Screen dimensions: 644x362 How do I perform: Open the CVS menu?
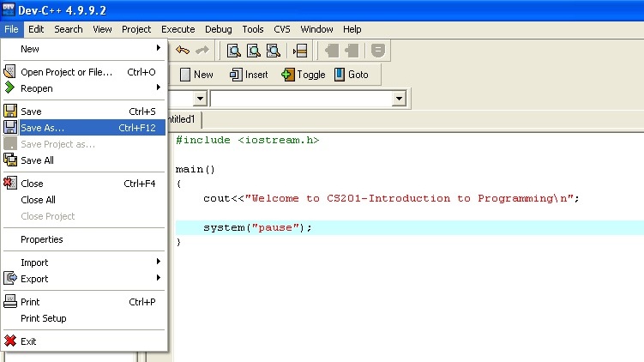coord(282,29)
